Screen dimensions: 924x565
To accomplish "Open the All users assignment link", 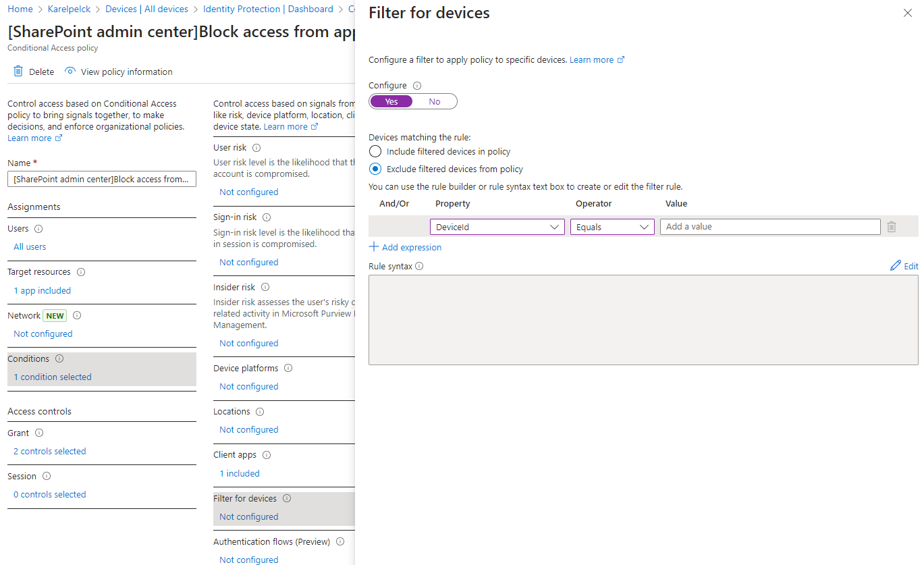I will point(30,247).
